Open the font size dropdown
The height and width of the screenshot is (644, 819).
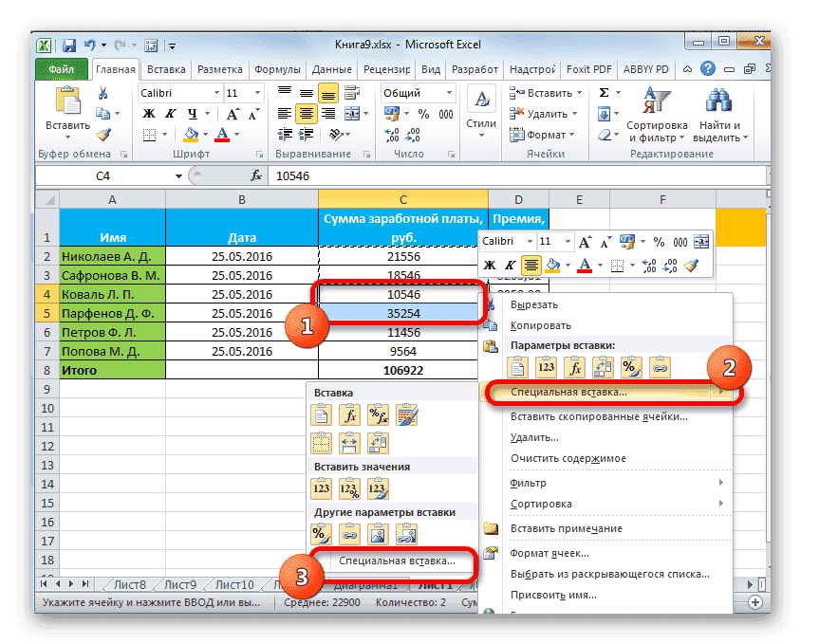(x=257, y=93)
